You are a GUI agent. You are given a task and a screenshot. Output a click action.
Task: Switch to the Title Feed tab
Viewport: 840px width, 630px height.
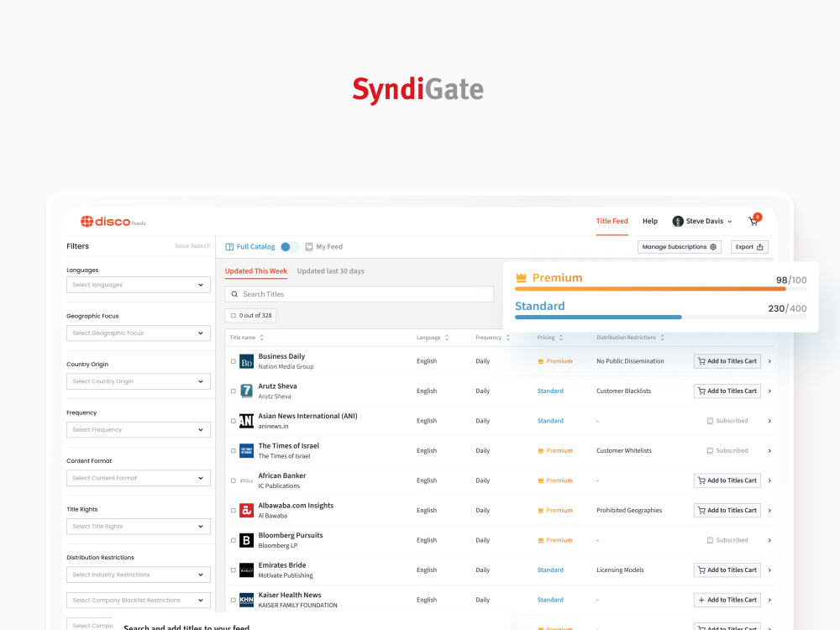pos(612,221)
